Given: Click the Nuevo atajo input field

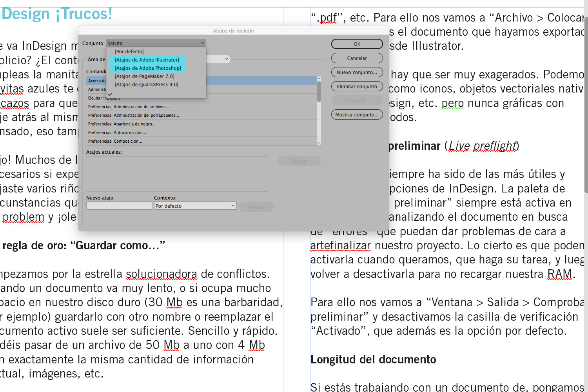Looking at the screenshot, I should 119,206.
